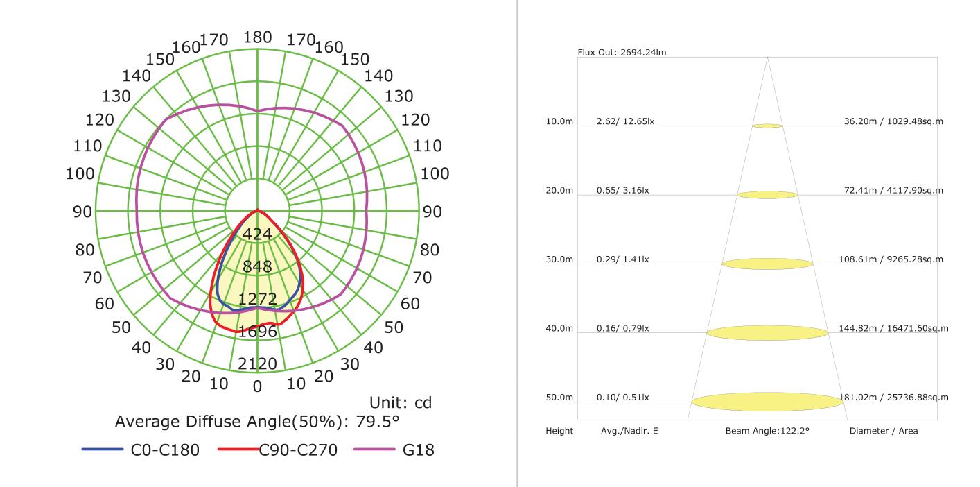Click the 424 candela ring label
Viewport: 980px width, 487px height.
(257, 234)
